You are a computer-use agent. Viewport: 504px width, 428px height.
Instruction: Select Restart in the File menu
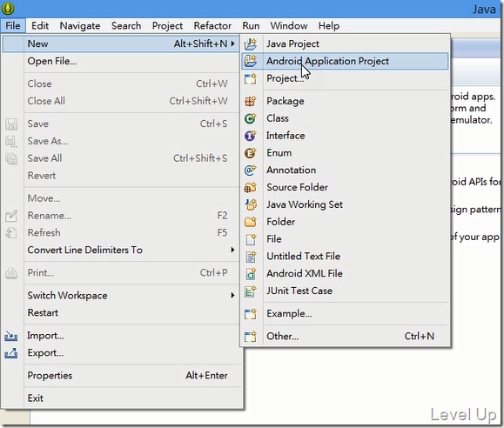pyautogui.click(x=121, y=312)
